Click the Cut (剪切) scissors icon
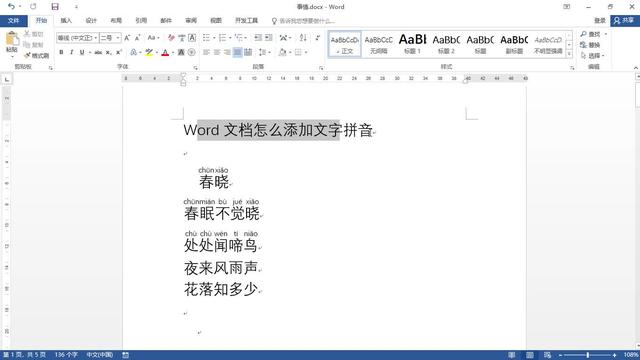 click(x=27, y=34)
